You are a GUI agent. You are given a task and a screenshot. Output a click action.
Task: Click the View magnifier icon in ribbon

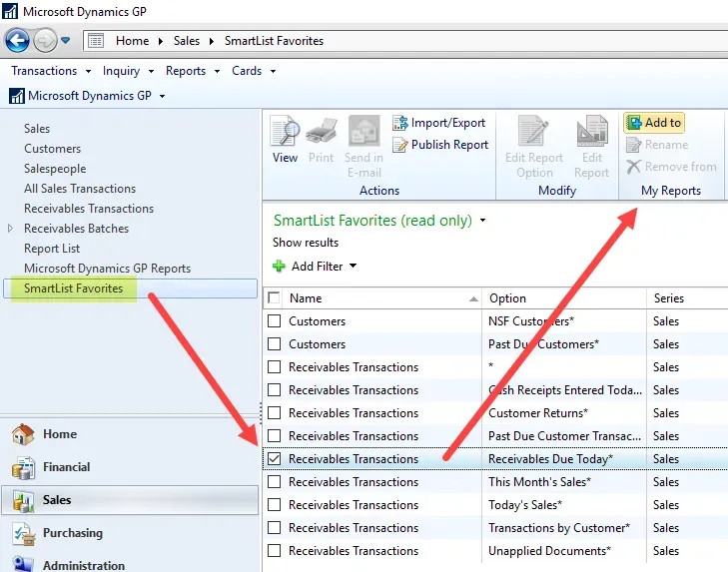click(x=285, y=134)
